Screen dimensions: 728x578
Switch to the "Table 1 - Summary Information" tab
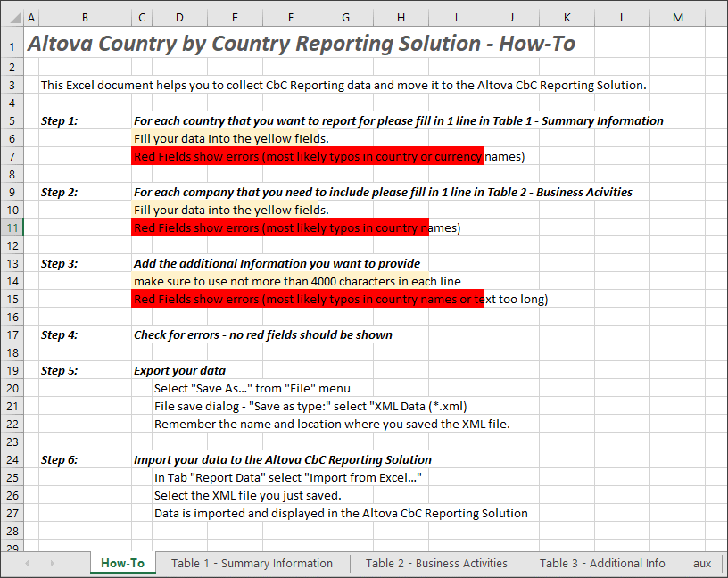(255, 563)
